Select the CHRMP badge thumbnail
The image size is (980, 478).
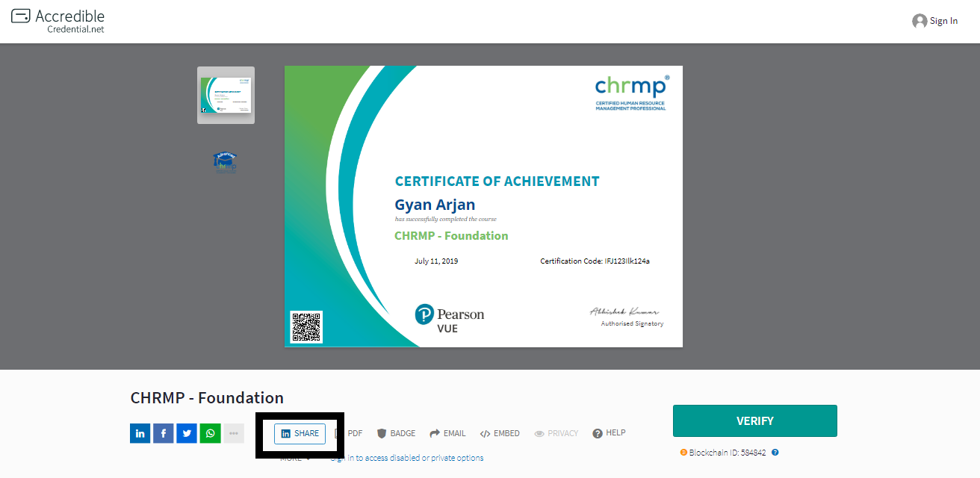click(x=225, y=162)
